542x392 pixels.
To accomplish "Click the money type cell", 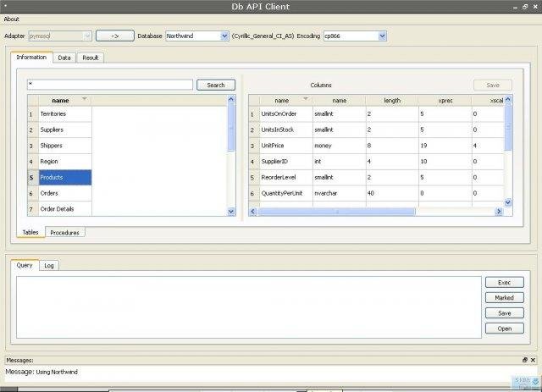I will 340,146.
